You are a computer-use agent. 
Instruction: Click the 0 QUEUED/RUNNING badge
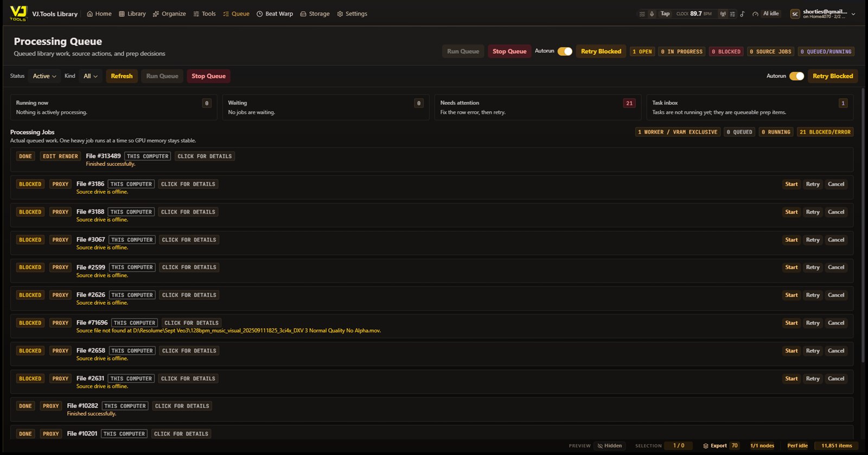point(826,52)
